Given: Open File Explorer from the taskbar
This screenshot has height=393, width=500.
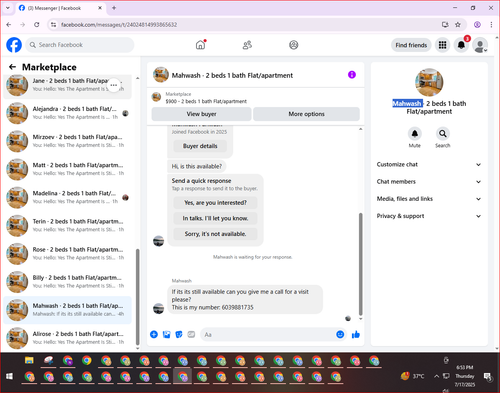Looking at the screenshot, I should coord(29,360).
